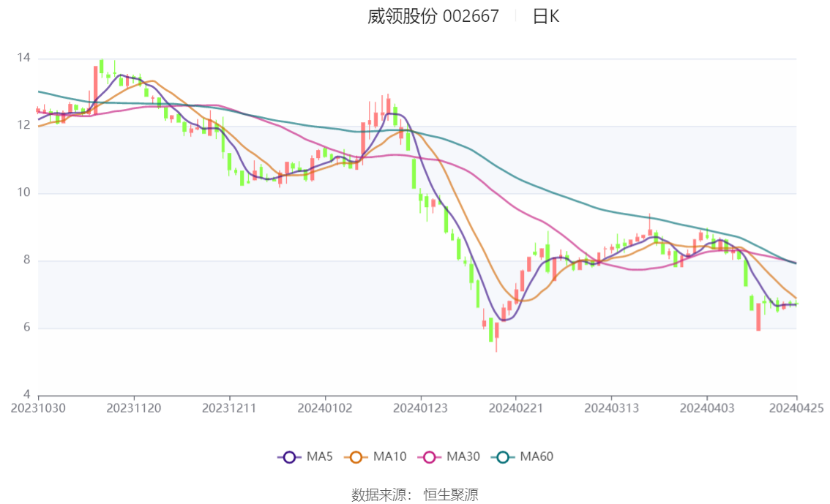The height and width of the screenshot is (504, 830).
Task: Select the 日K period label
Action: [546, 16]
